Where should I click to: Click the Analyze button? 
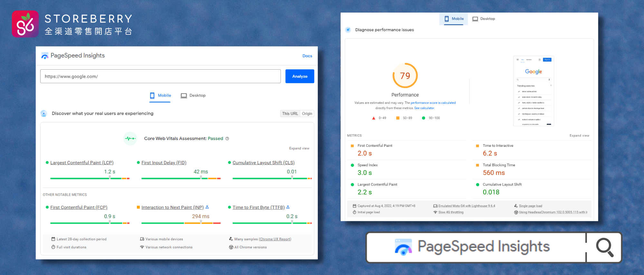(x=300, y=76)
